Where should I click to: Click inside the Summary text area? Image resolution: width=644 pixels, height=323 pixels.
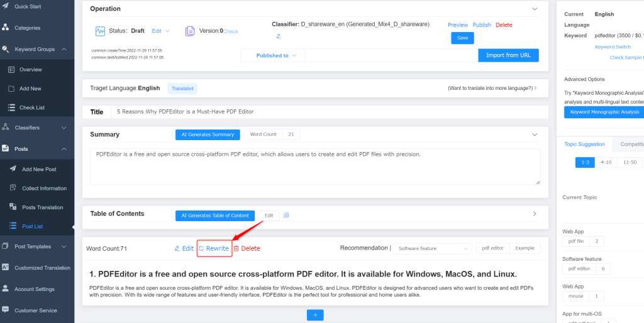[315, 167]
